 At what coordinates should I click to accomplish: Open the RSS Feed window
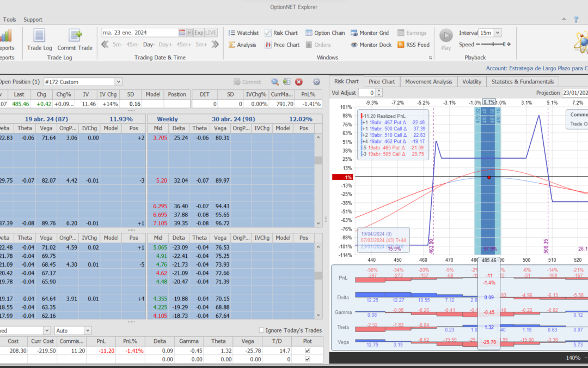414,45
